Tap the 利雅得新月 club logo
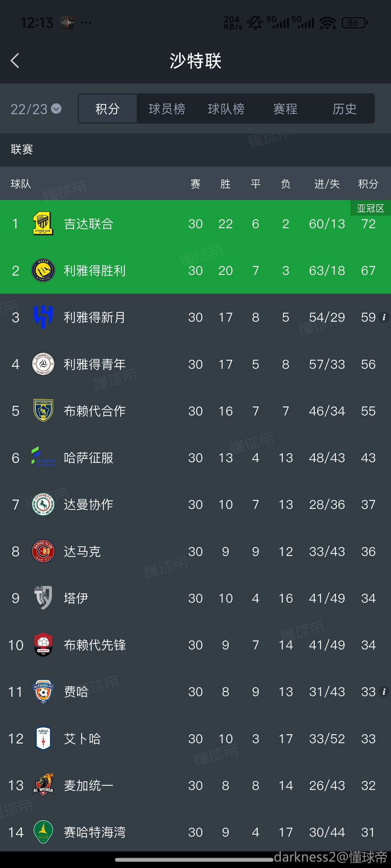The height and width of the screenshot is (868, 391). click(43, 317)
